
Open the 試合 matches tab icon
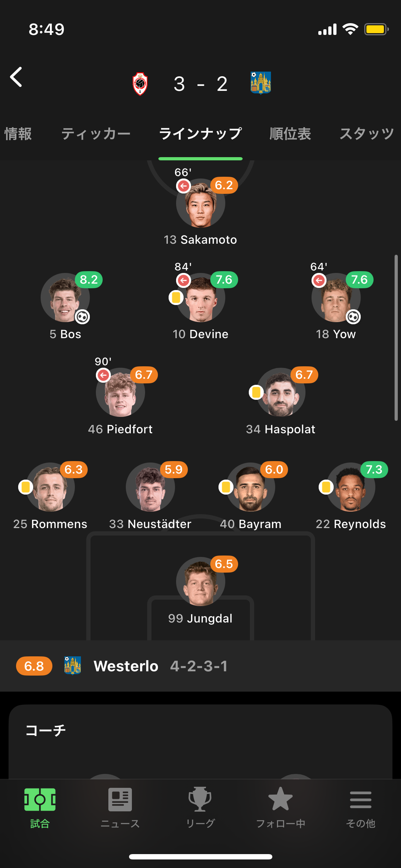tap(40, 800)
